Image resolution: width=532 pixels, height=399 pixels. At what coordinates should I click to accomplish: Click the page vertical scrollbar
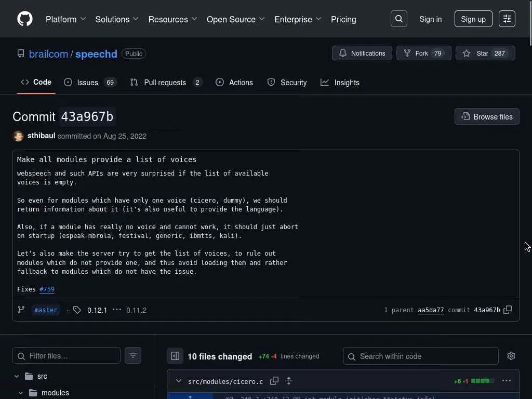(x=530, y=23)
